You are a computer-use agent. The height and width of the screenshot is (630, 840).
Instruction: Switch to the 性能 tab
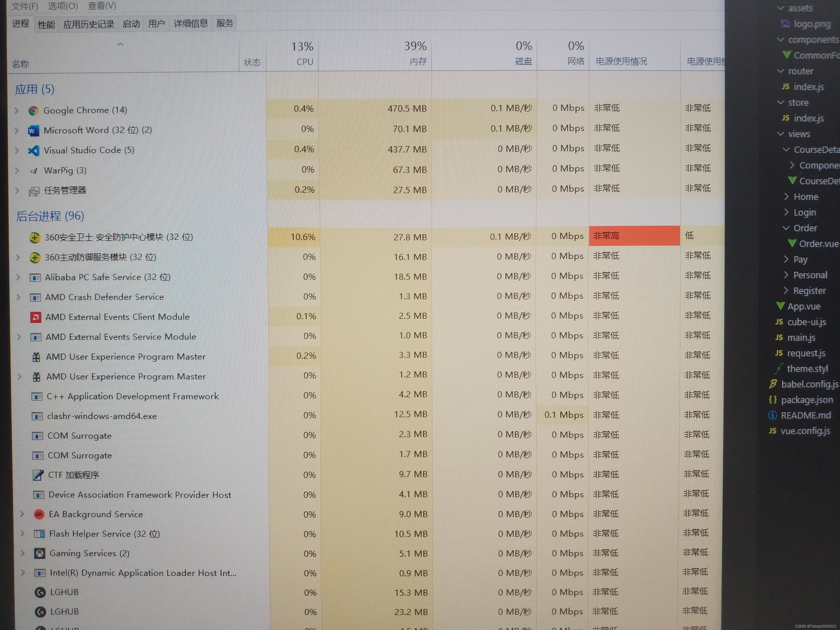pyautogui.click(x=46, y=25)
